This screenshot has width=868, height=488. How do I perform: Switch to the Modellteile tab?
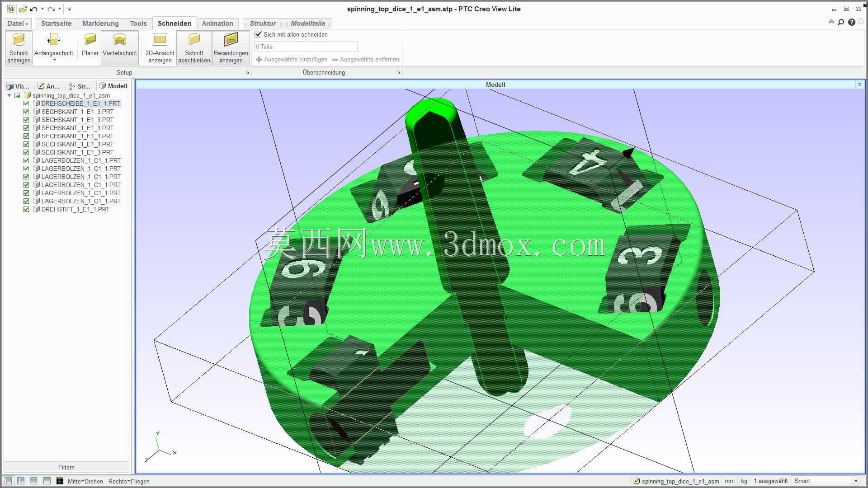pyautogui.click(x=308, y=23)
